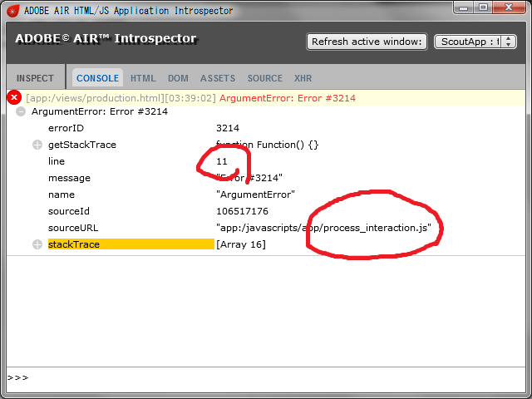The image size is (532, 399).
Task: Click the Adobe AIR app icon in title bar
Action: click(x=13, y=11)
